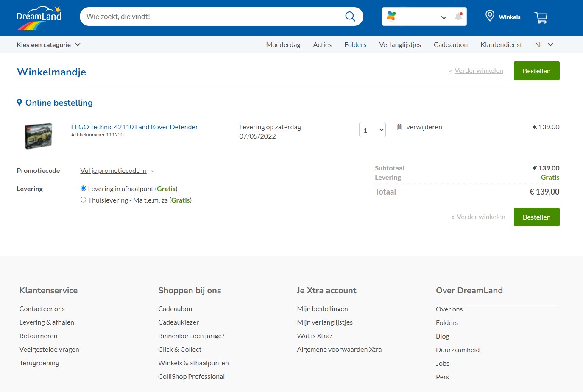The image size is (583, 392).
Task: Click Vul je promotiecode in link
Action: coord(113,171)
